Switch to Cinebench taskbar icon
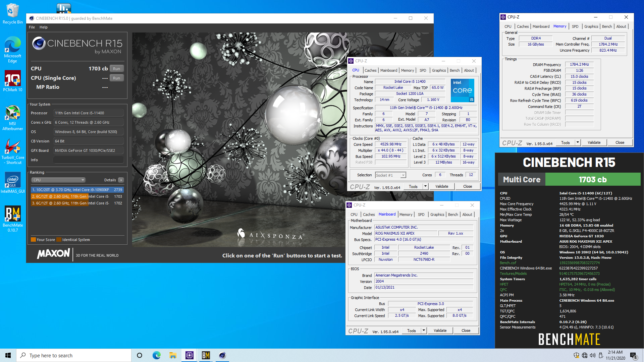Screen dimensions: 644x362 (222, 355)
